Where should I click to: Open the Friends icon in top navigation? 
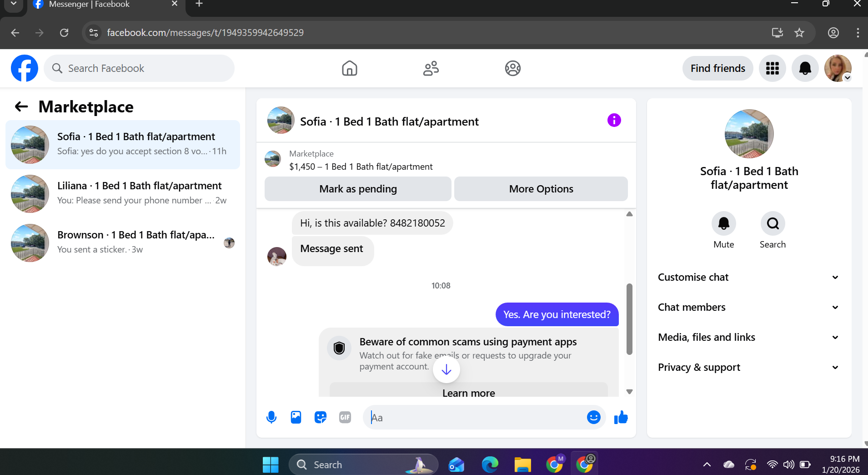[431, 68]
